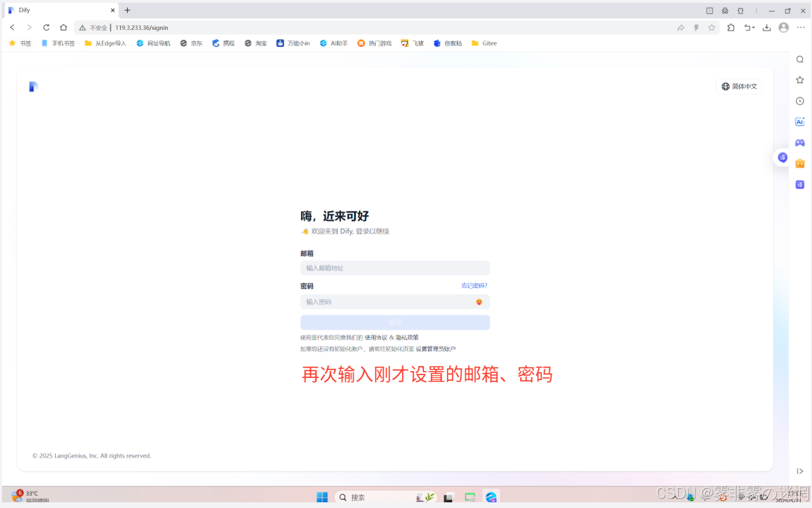Open a new browser tab
Image resolution: width=812 pixels, height=508 pixels.
pyautogui.click(x=128, y=10)
